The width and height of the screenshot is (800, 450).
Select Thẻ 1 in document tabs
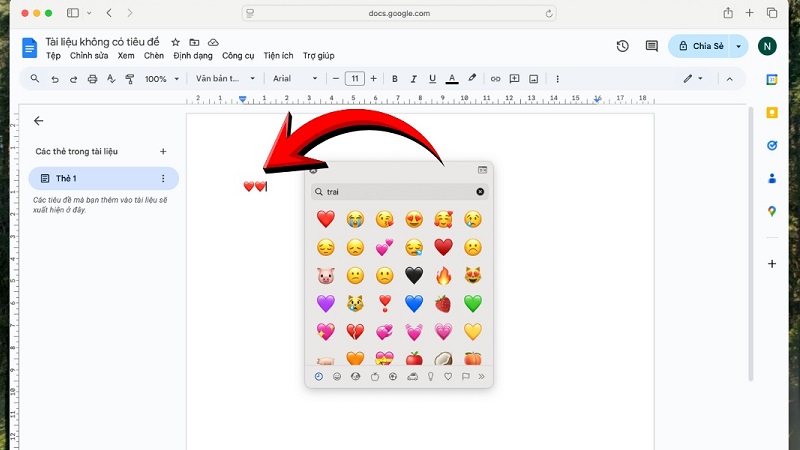95,178
